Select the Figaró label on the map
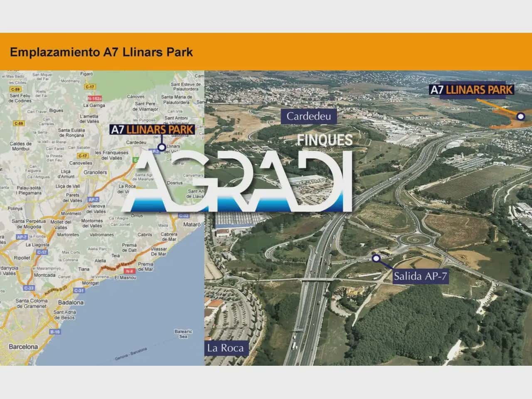 tap(86, 74)
